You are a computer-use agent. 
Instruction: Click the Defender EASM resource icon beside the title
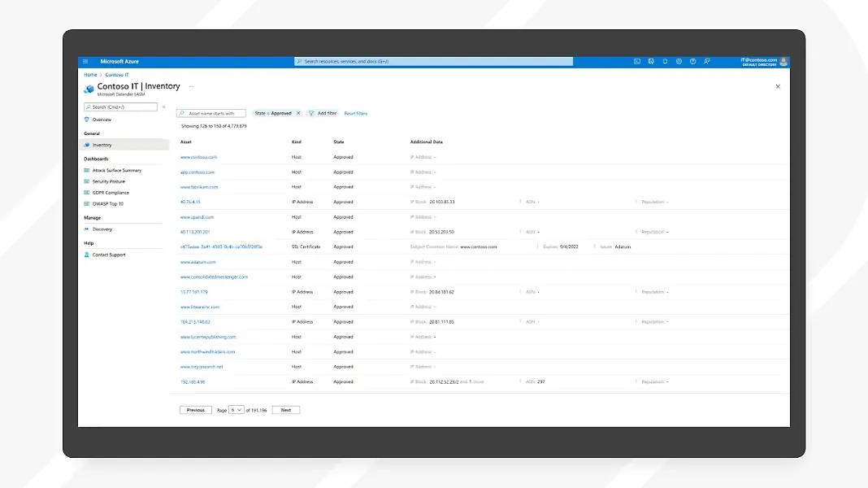89,89
